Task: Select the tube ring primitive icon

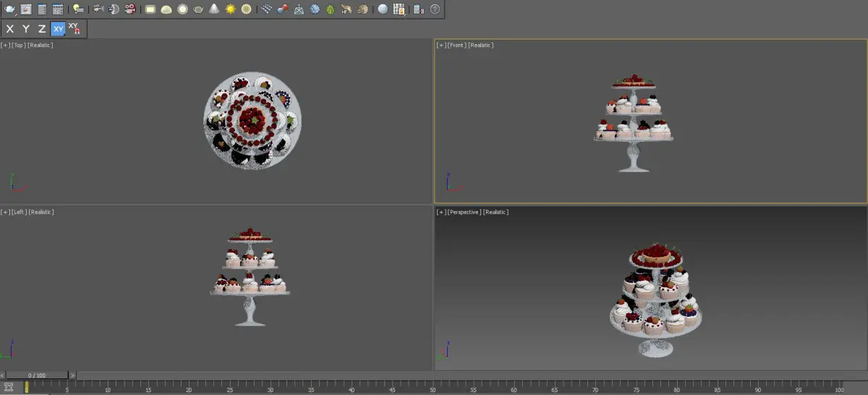Action: pyautogui.click(x=182, y=9)
